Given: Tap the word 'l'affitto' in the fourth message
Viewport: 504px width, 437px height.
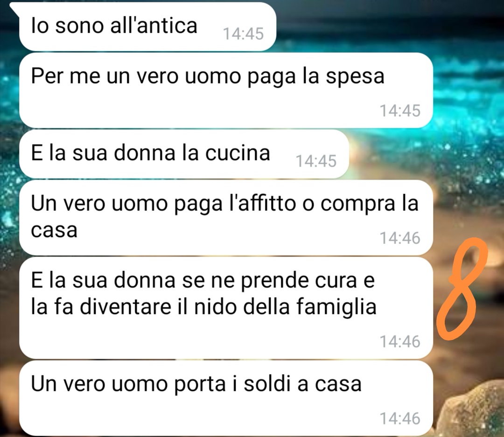Looking at the screenshot, I should [262, 203].
